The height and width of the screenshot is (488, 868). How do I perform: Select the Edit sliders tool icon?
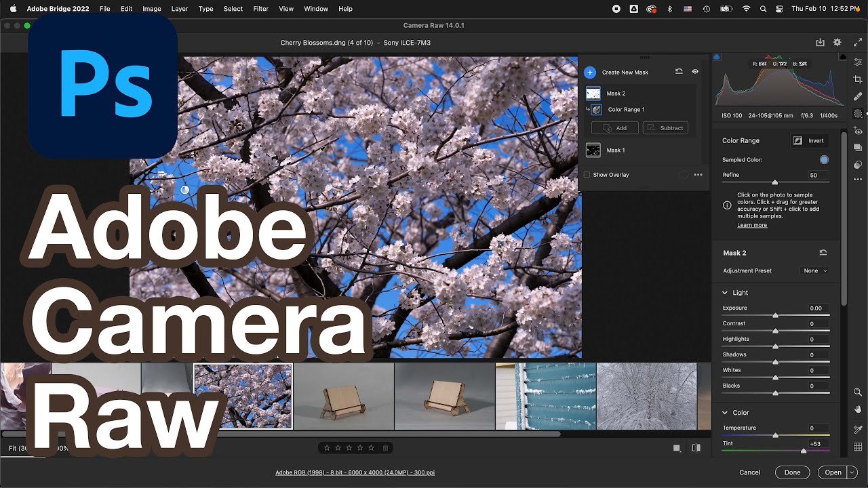point(858,62)
